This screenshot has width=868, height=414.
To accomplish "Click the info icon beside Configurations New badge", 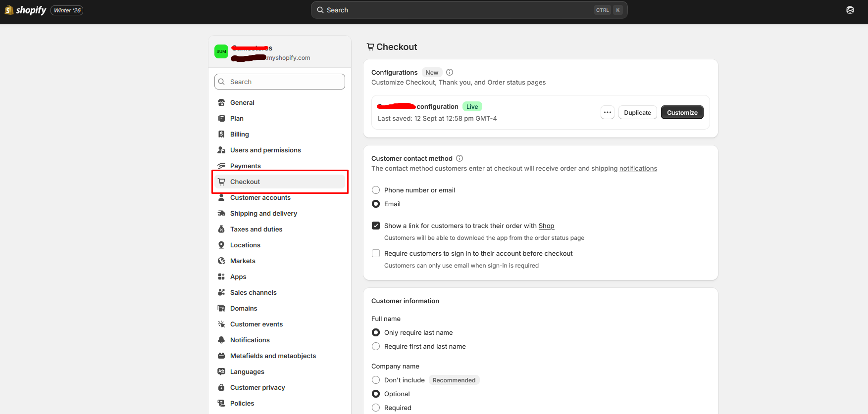I will pos(450,72).
